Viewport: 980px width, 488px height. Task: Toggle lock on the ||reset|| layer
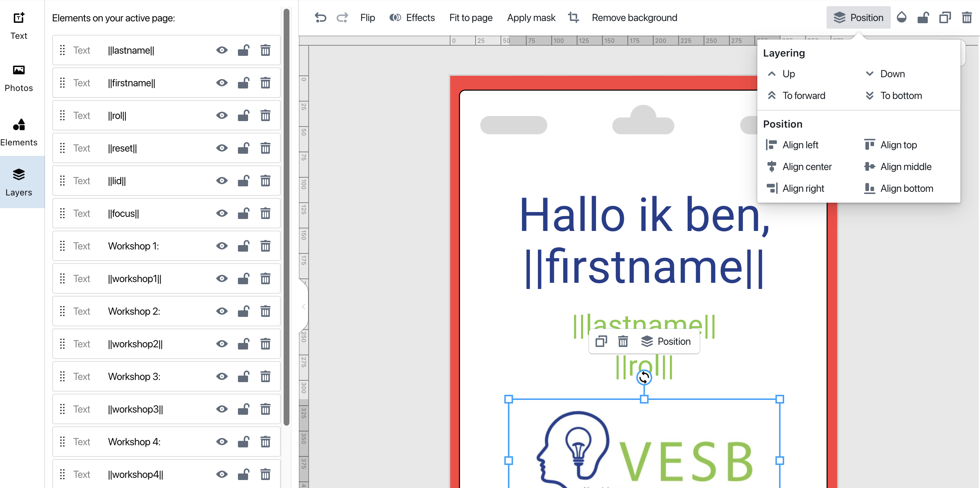point(243,148)
